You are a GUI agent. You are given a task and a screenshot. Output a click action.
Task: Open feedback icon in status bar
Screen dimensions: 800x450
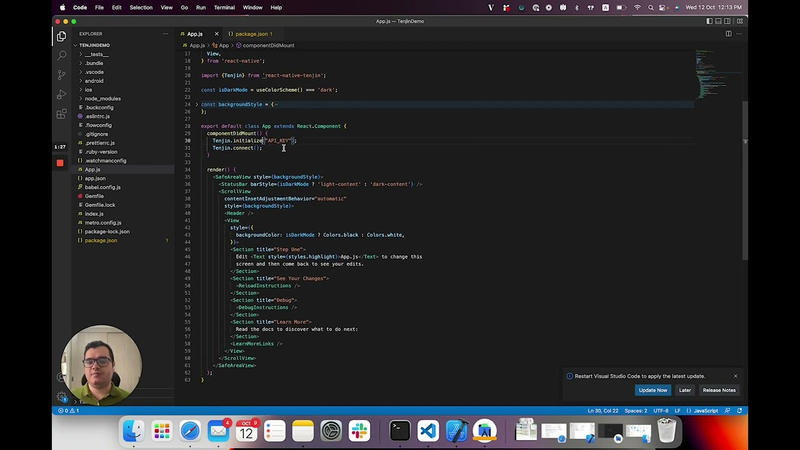tap(728, 411)
